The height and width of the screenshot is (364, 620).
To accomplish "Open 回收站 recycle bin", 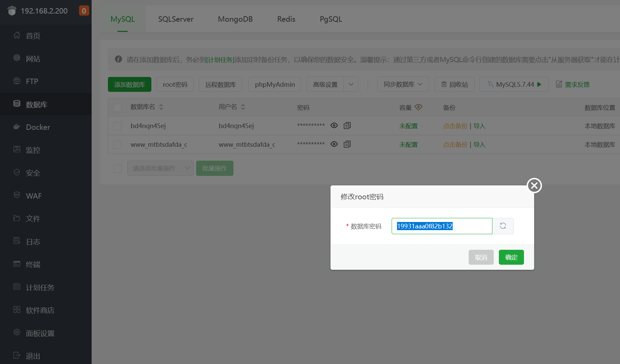I will pos(454,84).
